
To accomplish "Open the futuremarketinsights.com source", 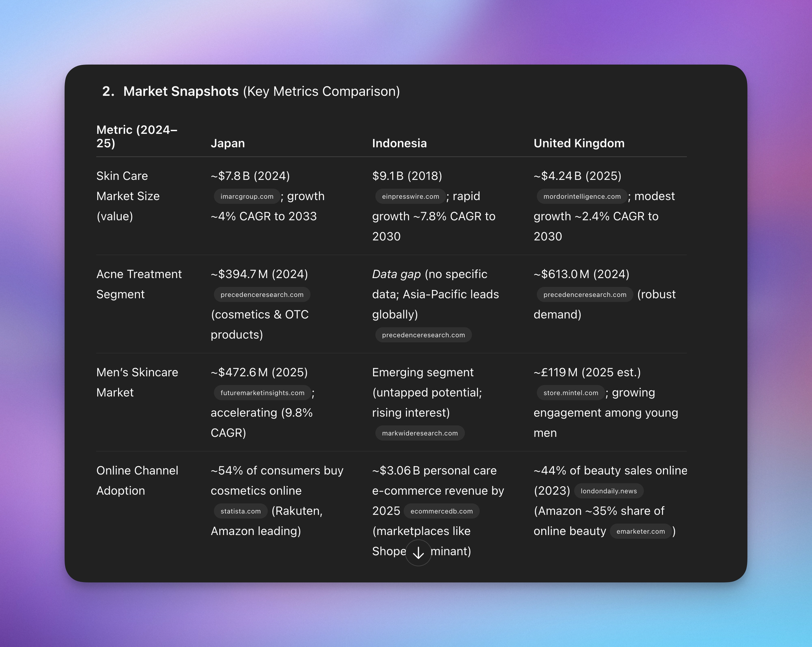I will point(262,393).
